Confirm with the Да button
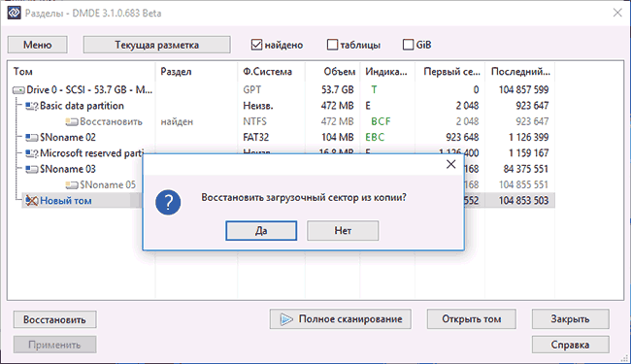 pos(261,230)
